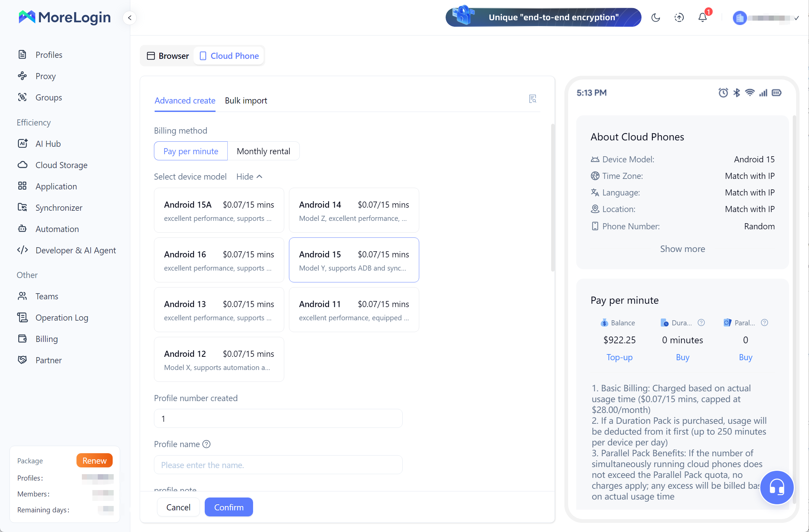The height and width of the screenshot is (532, 809).
Task: Click the Cancel button
Action: pyautogui.click(x=178, y=507)
